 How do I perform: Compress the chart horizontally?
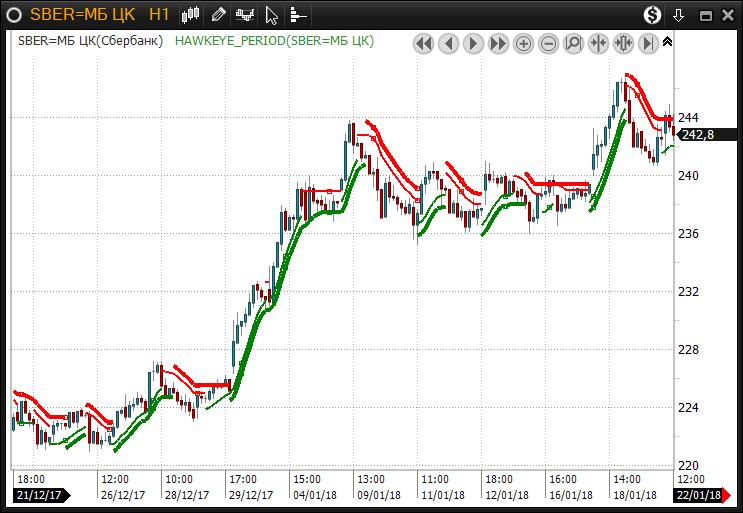coord(599,43)
